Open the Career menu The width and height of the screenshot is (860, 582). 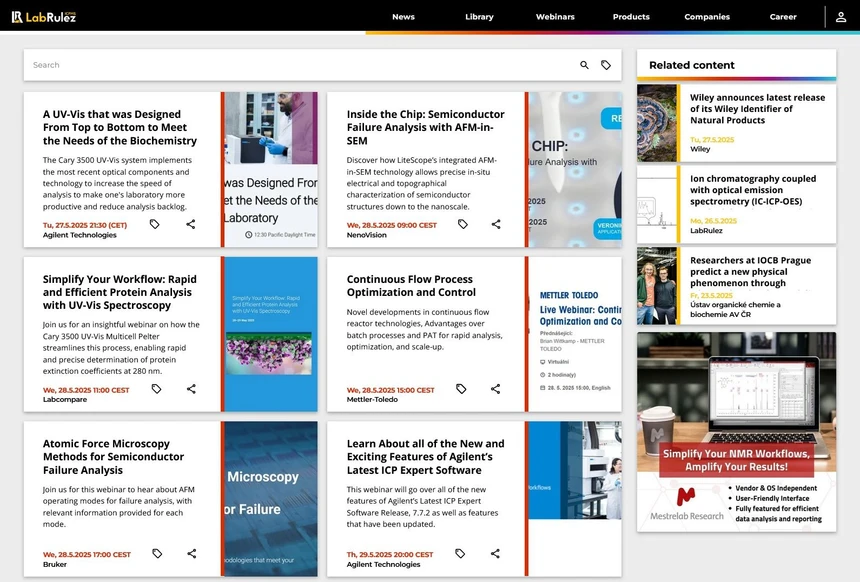point(783,17)
